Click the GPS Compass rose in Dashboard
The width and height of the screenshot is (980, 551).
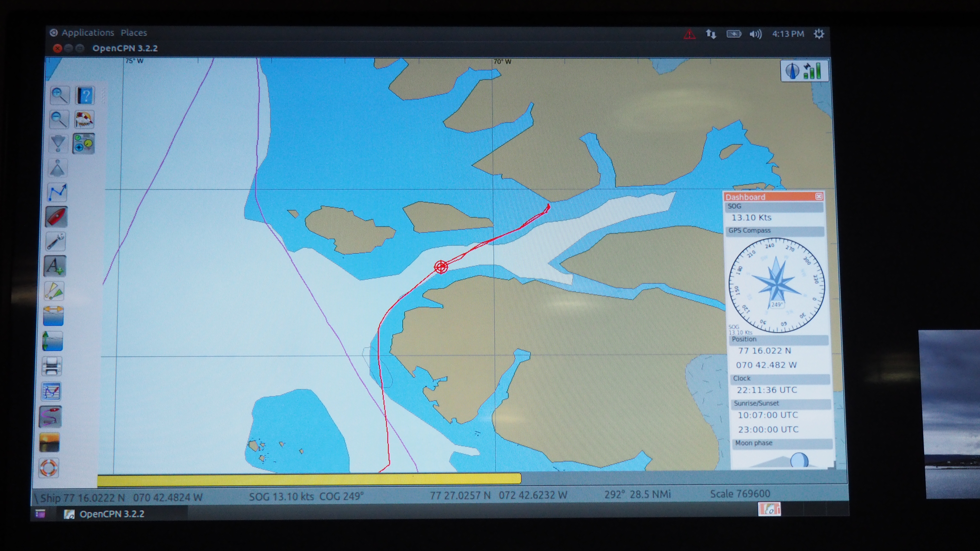pos(777,285)
